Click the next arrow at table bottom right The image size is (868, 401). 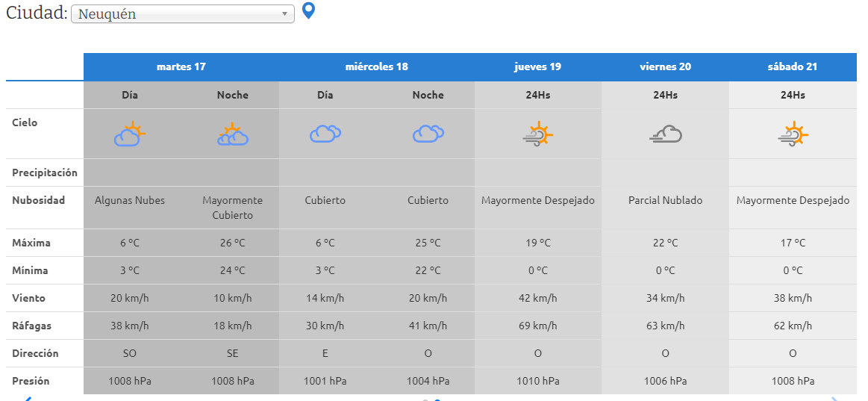834,398
